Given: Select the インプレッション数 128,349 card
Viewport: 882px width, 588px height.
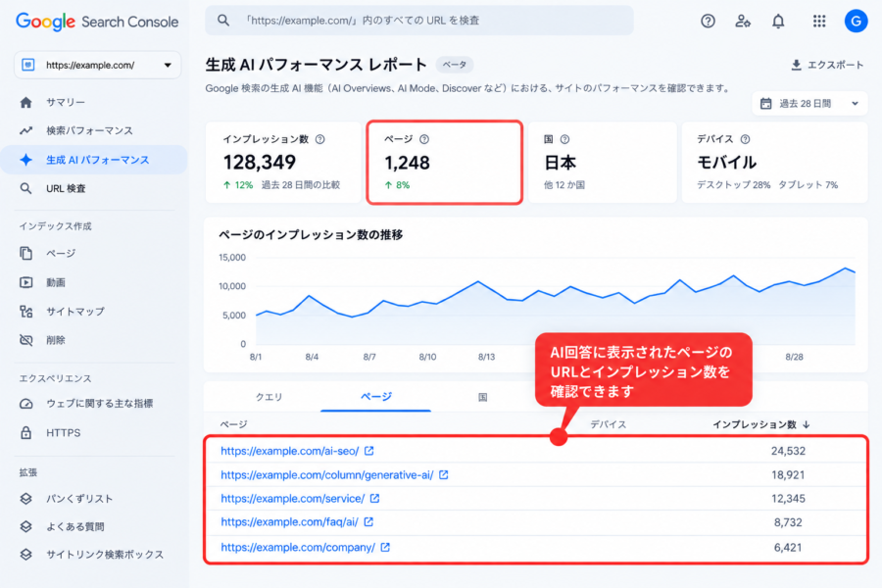Looking at the screenshot, I should tap(283, 162).
